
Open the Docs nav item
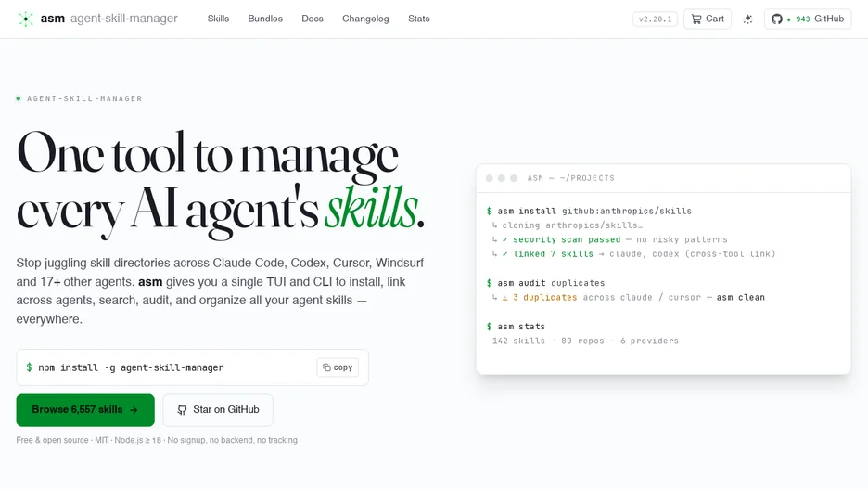pyautogui.click(x=313, y=19)
